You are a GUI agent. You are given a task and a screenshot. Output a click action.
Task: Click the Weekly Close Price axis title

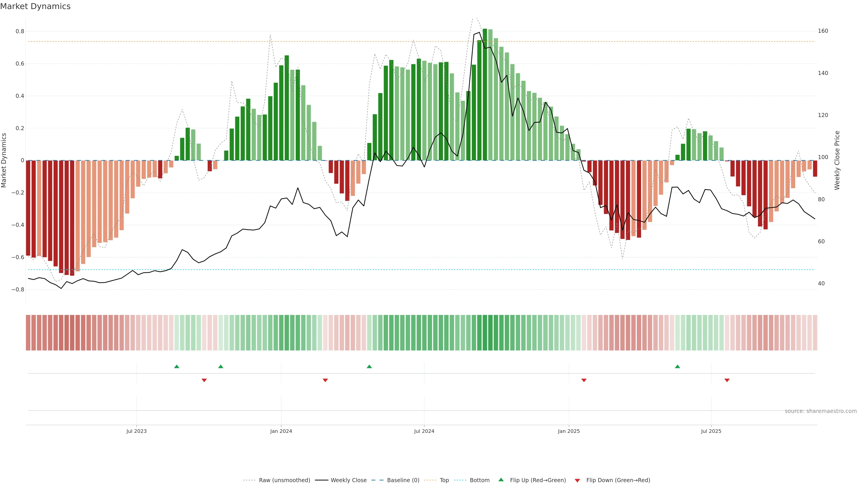(837, 160)
